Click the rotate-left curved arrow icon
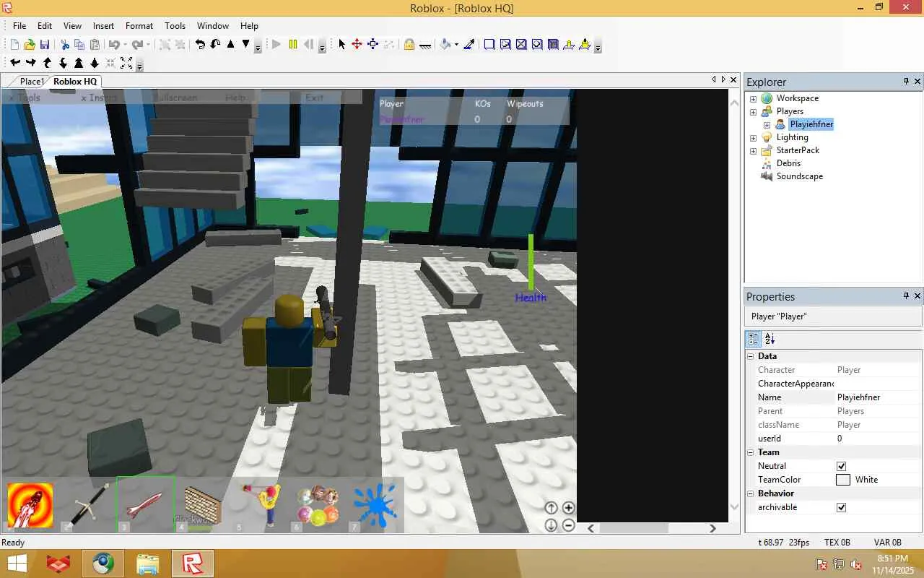The image size is (924, 578). pos(200,45)
